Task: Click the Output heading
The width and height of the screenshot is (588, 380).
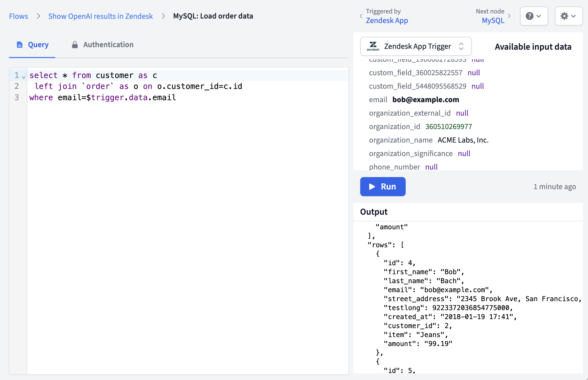Action: pyautogui.click(x=374, y=212)
